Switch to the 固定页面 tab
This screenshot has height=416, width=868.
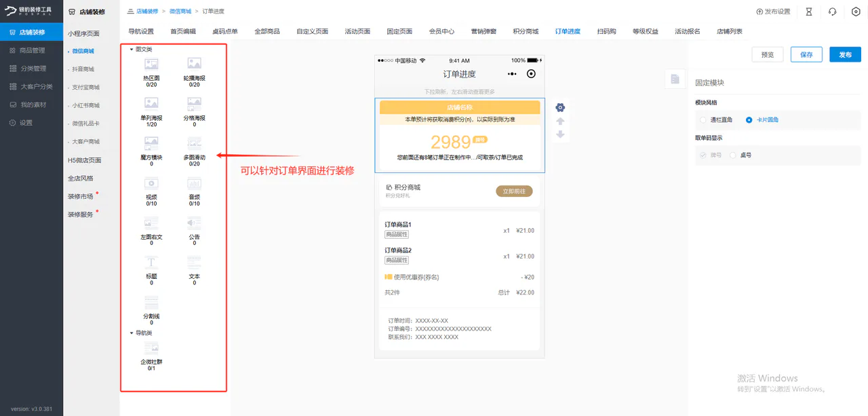pos(399,31)
